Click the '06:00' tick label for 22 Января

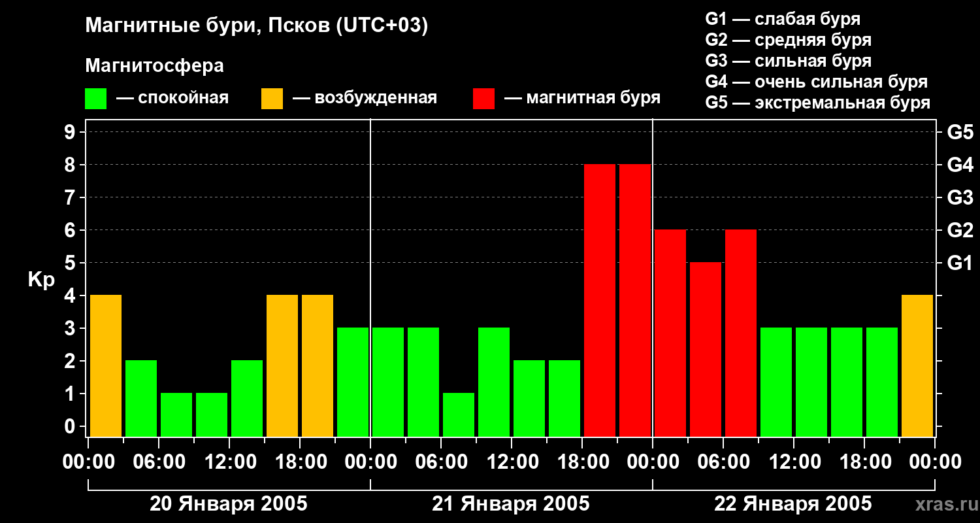click(x=723, y=462)
